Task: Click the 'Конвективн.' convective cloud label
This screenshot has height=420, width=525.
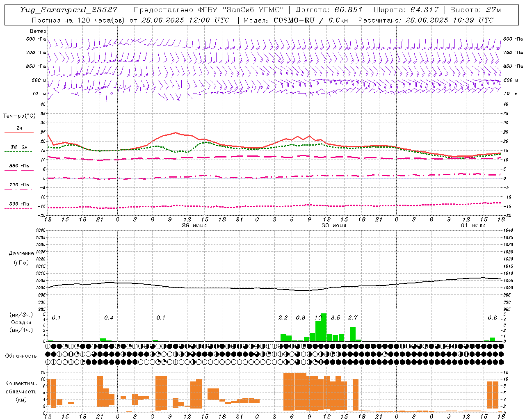Action: click(21, 383)
